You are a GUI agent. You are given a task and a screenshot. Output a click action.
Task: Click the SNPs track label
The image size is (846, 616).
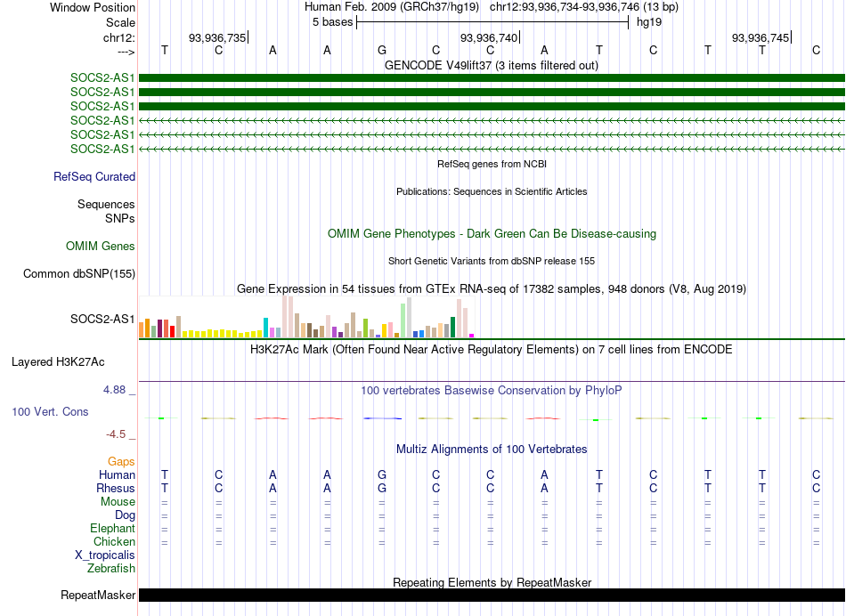120,218
